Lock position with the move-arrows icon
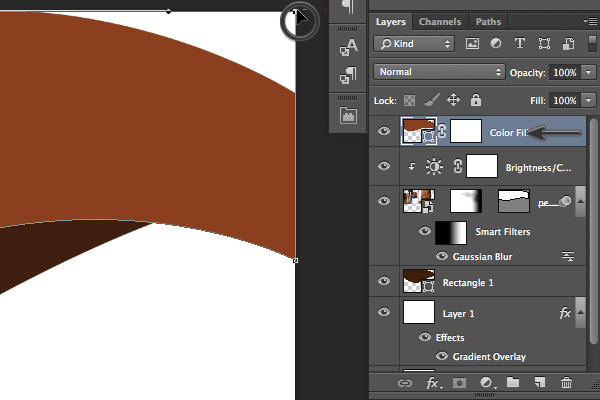 tap(453, 100)
